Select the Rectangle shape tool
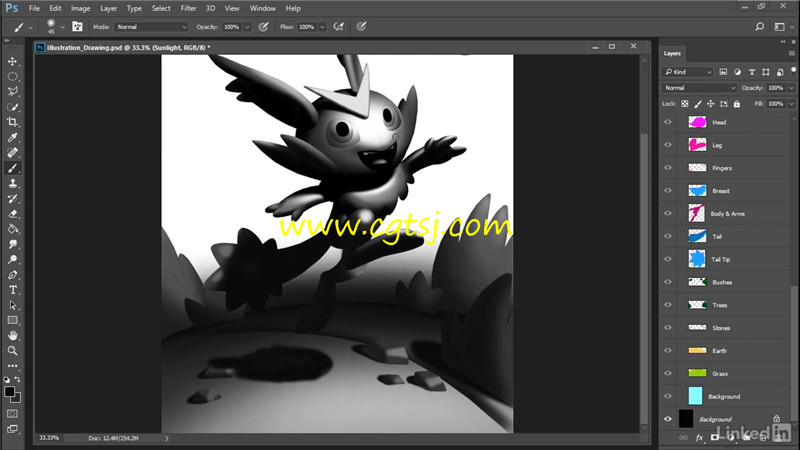The image size is (800, 450). 12,320
